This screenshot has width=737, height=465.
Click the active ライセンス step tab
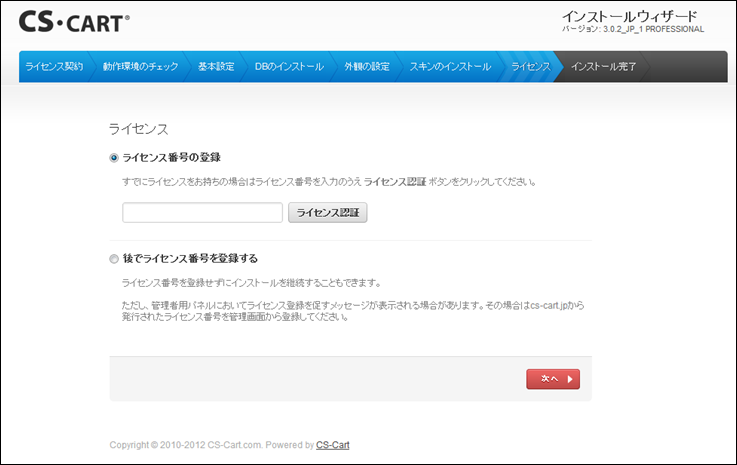point(530,67)
